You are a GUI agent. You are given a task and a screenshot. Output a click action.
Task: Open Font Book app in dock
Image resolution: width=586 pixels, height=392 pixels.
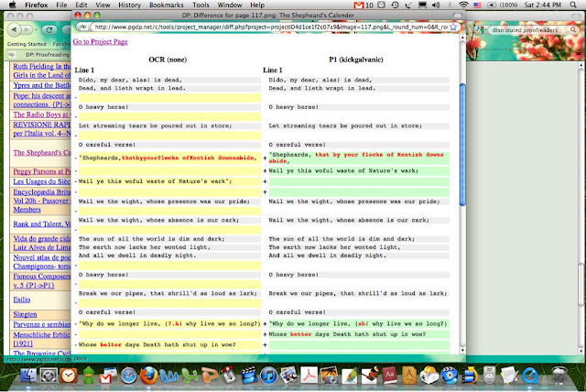coord(409,376)
